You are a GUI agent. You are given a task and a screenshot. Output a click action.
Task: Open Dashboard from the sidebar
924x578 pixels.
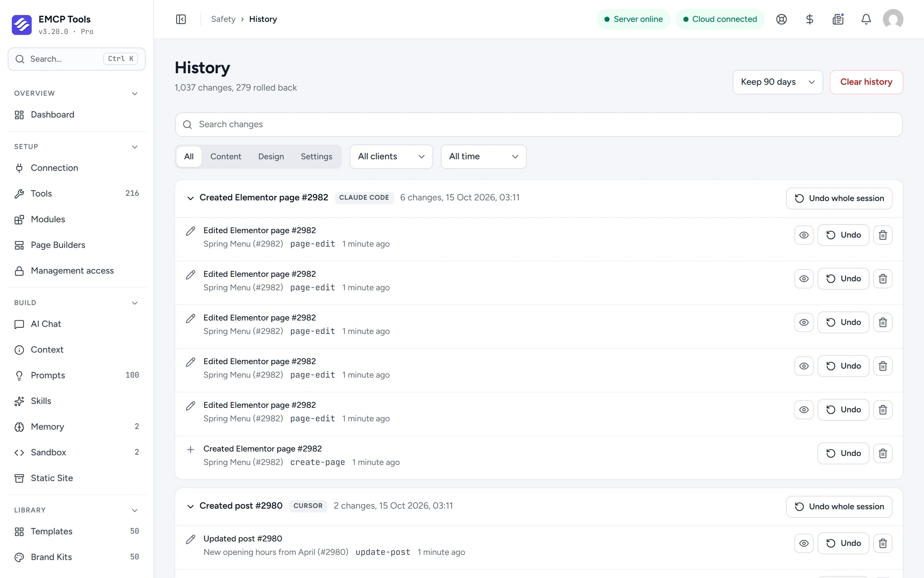click(x=77, y=115)
